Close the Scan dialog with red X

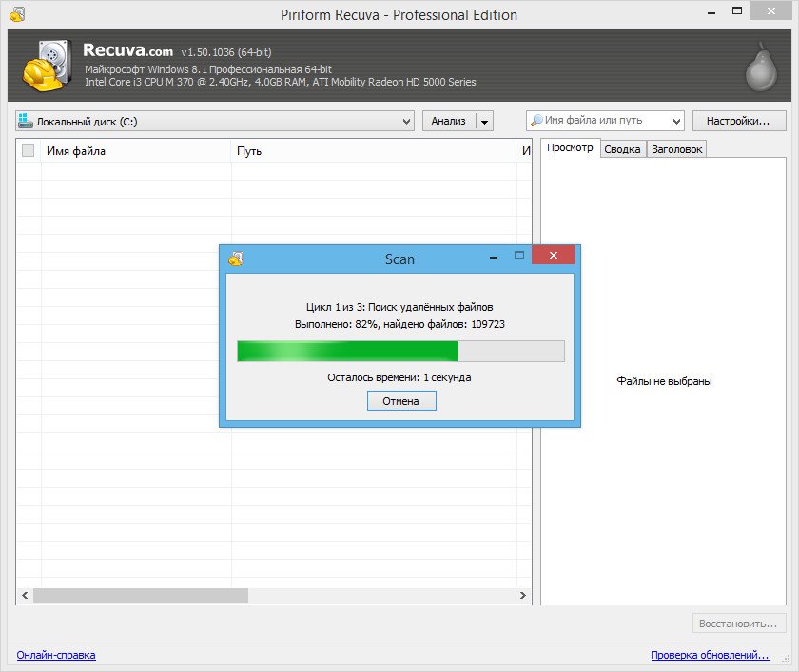click(553, 255)
